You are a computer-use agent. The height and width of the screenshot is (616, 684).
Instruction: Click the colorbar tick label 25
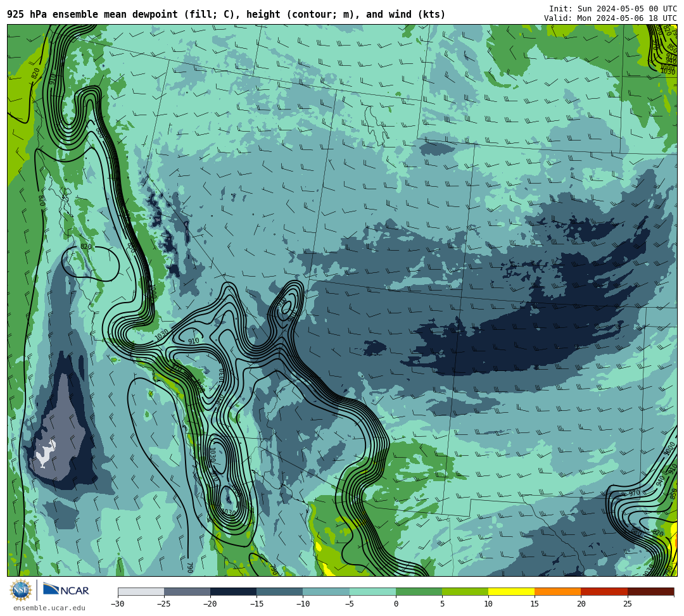[x=627, y=604]
